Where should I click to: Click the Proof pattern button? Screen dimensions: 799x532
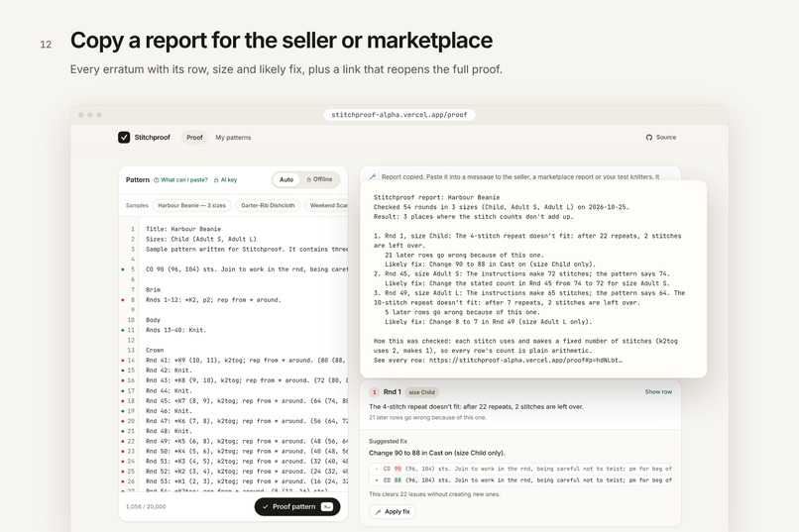point(297,506)
